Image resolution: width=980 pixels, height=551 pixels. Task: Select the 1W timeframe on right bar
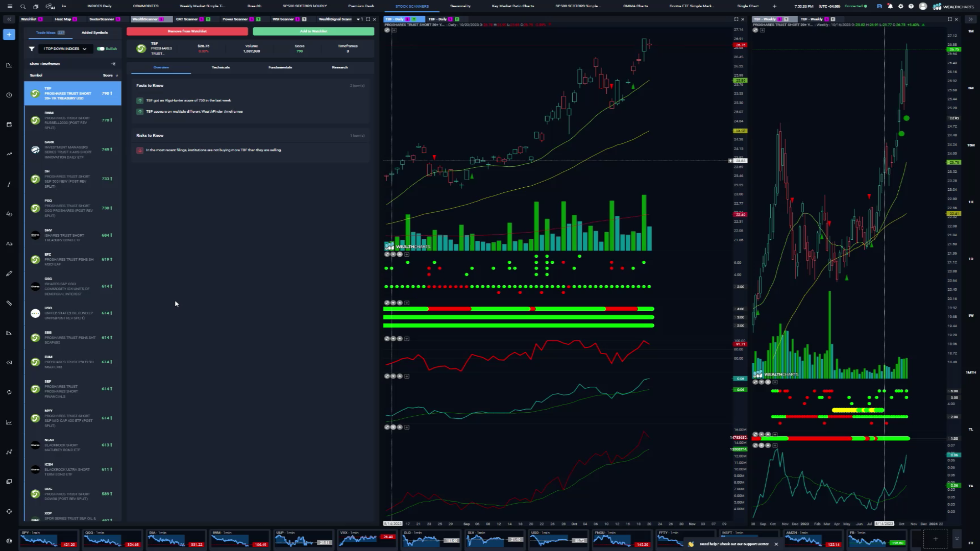click(971, 316)
